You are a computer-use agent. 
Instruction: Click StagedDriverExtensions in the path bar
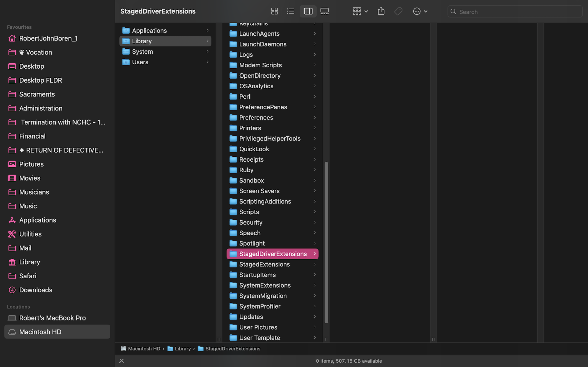229,349
